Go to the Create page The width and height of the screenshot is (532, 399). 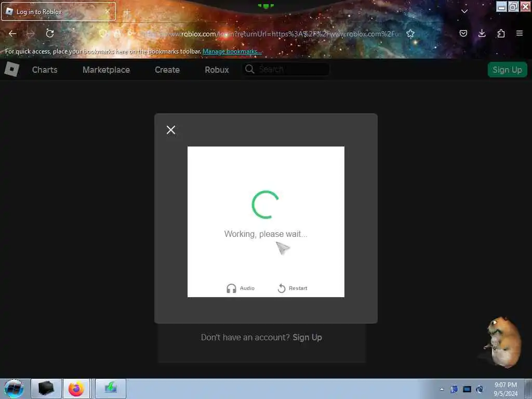coord(167,70)
